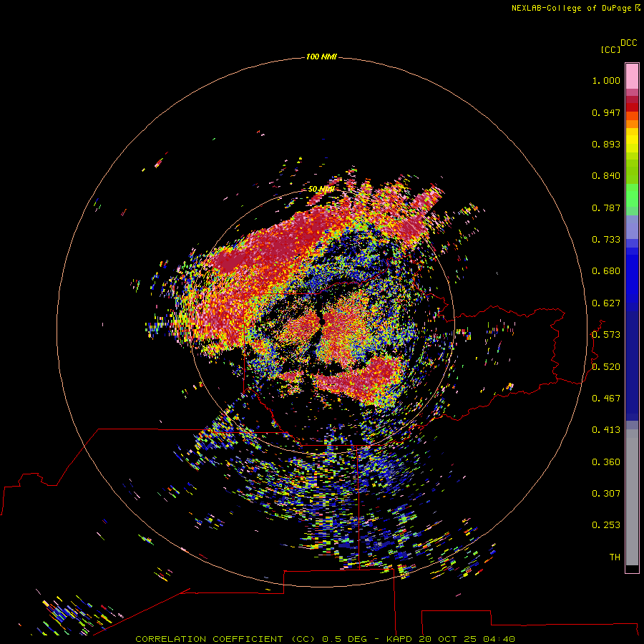This screenshot has height=644, width=644.
Task: Click the 0.947 scale value
Action: point(606,112)
